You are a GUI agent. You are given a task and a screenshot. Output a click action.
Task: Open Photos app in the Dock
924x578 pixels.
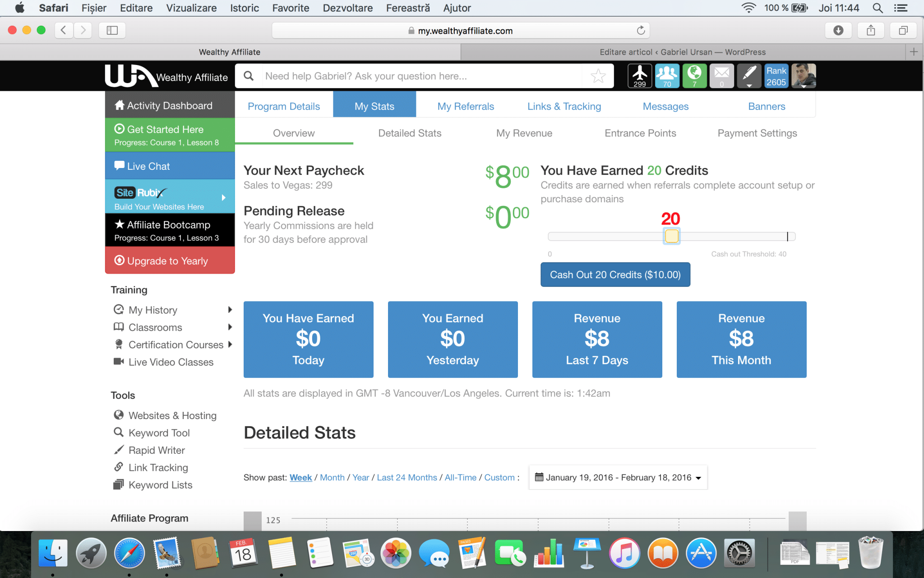pos(396,553)
